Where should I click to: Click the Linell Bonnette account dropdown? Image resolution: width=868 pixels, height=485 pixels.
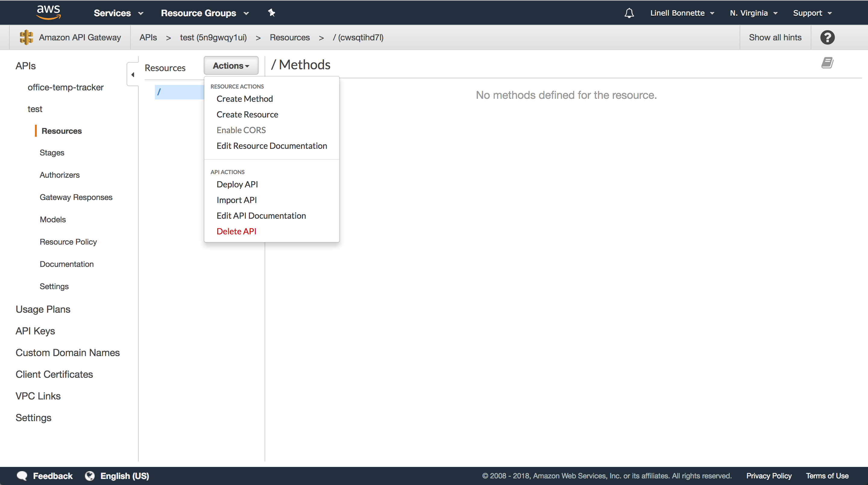(683, 13)
